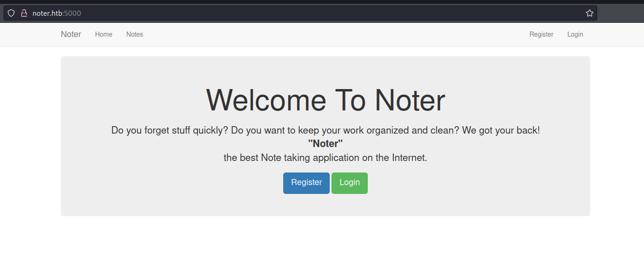
Task: Click the tracking protection shield icon
Action: click(x=11, y=13)
